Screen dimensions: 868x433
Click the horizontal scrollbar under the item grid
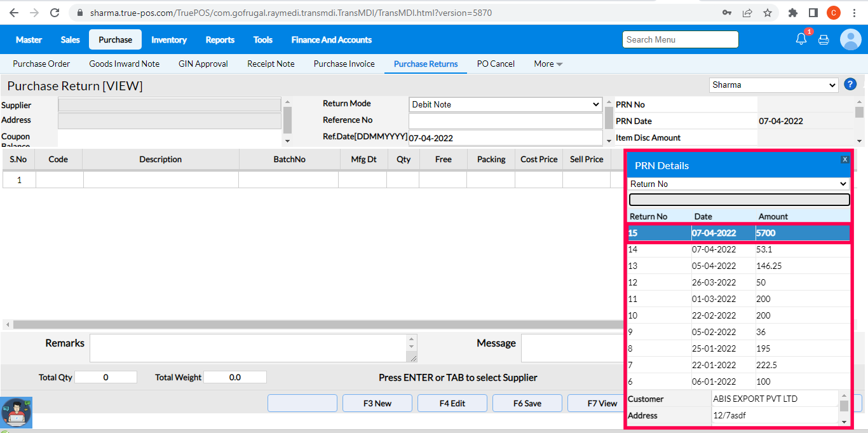[311, 324]
